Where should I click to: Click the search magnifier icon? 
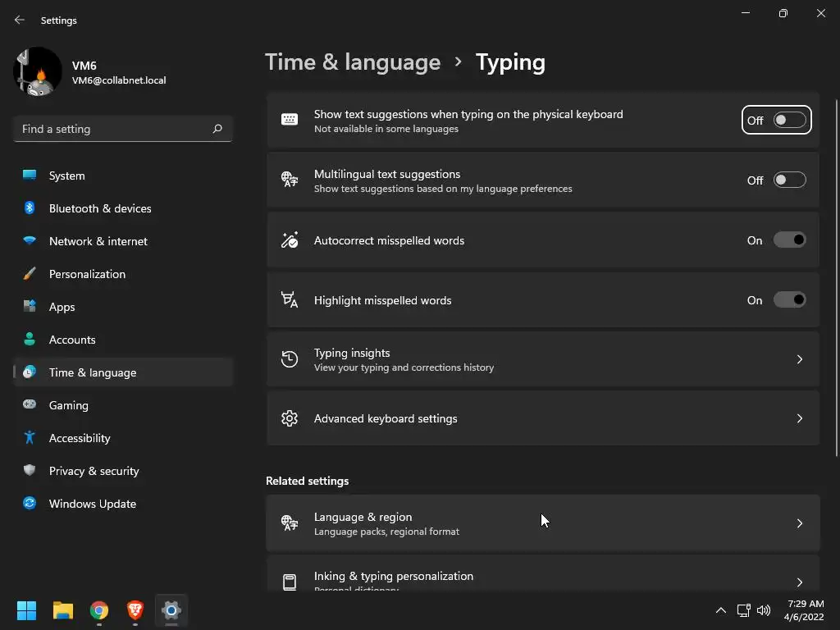(217, 129)
